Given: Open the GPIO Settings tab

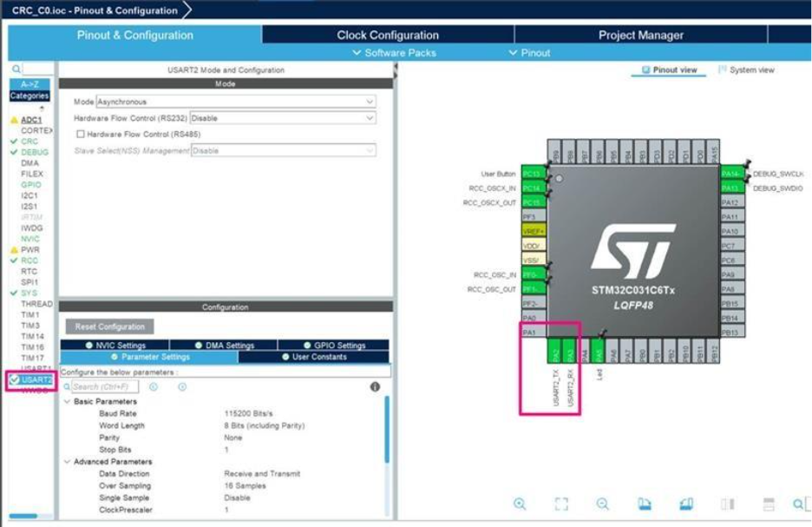Looking at the screenshot, I should coord(334,346).
